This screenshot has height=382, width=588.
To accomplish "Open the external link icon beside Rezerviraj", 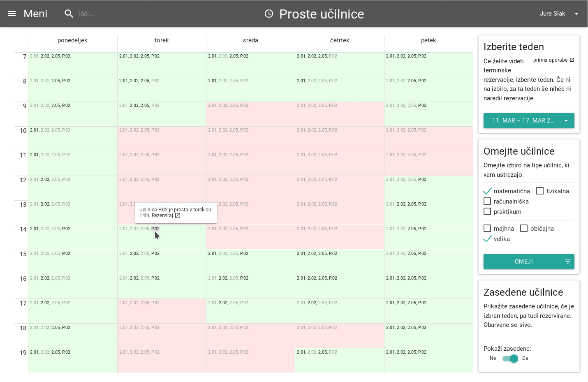I will 178,215.
